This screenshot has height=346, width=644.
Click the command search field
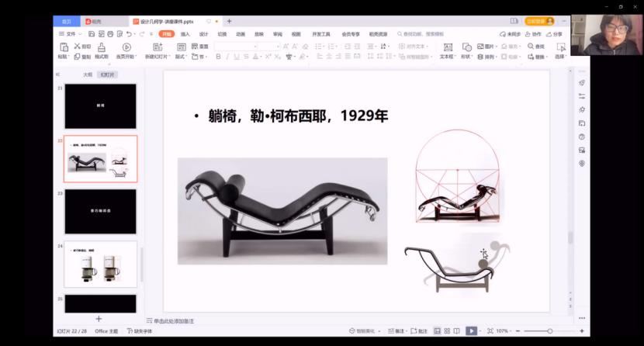421,34
